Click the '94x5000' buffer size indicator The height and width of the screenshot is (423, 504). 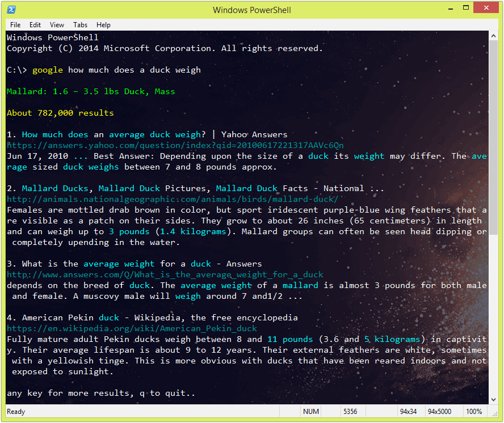click(439, 412)
